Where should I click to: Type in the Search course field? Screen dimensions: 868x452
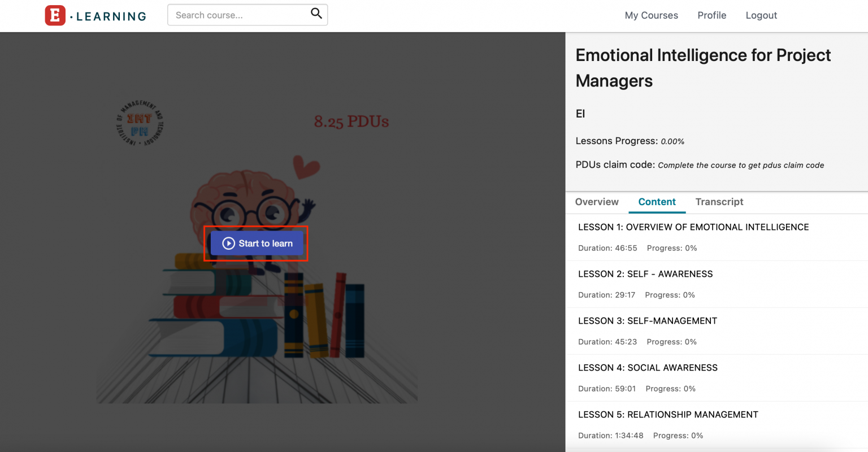(240, 15)
